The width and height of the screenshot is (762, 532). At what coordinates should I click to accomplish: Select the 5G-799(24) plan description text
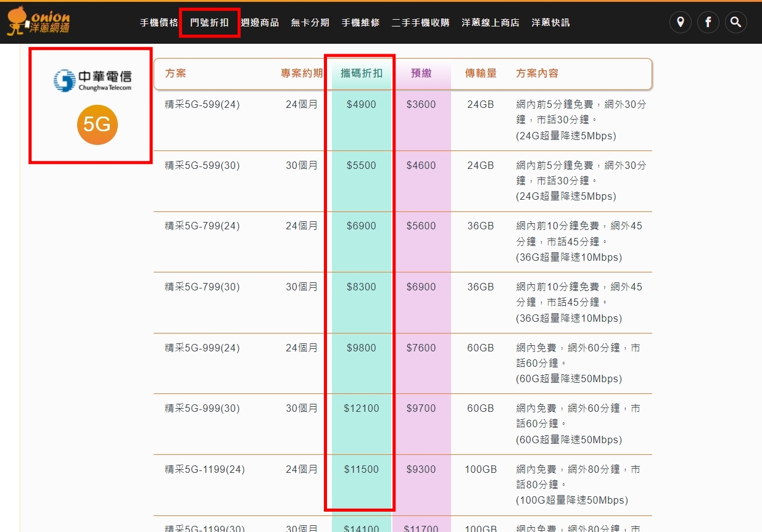[579, 242]
